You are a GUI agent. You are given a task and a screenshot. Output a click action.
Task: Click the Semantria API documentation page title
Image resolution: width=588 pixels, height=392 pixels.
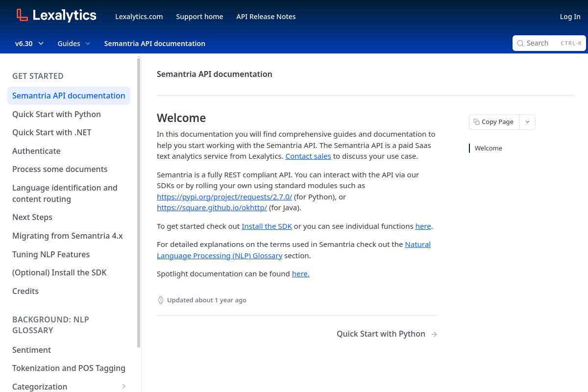215,74
